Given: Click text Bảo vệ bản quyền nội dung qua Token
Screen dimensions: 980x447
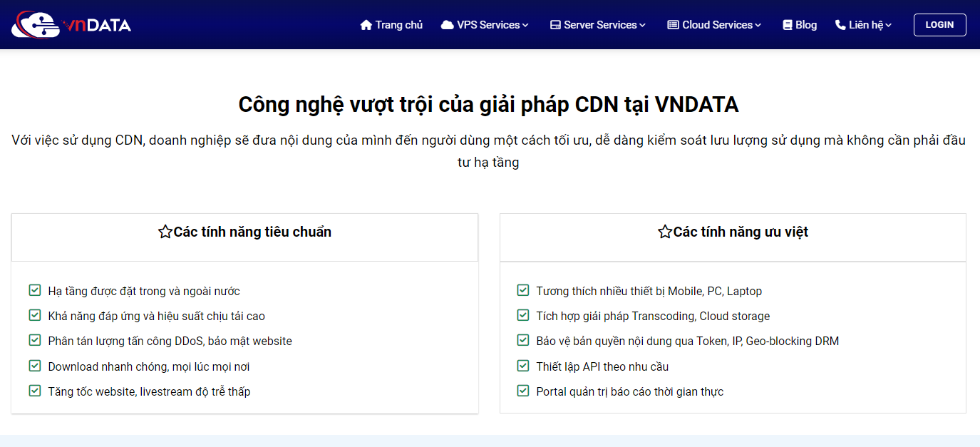Looking at the screenshot, I should pos(688,341).
